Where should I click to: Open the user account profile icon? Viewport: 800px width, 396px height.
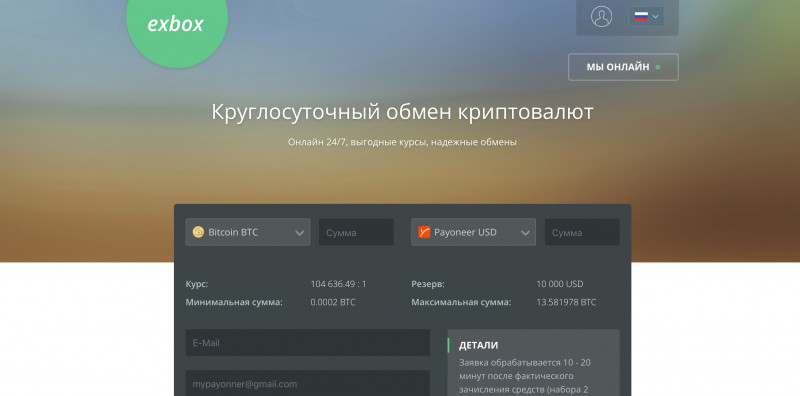(602, 16)
